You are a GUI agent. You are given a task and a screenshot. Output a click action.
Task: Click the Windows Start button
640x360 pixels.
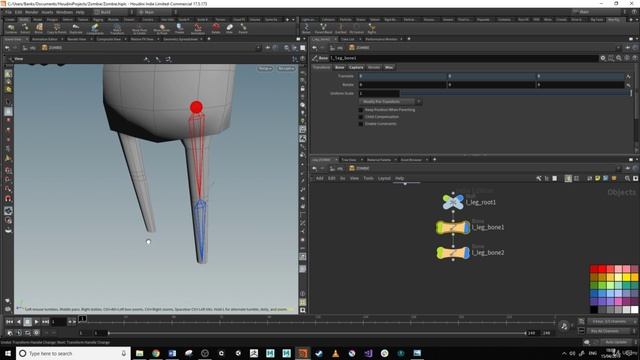[7, 353]
